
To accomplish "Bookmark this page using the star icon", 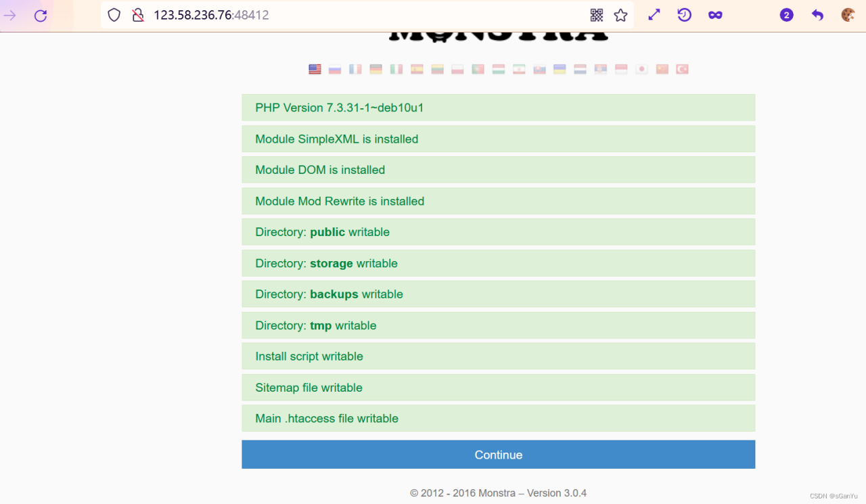I will point(620,14).
